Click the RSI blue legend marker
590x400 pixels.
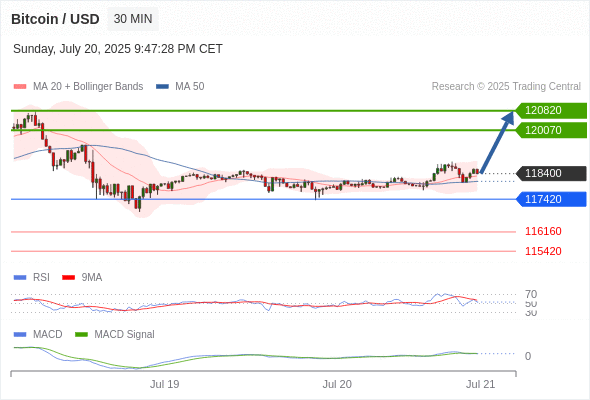click(20, 278)
